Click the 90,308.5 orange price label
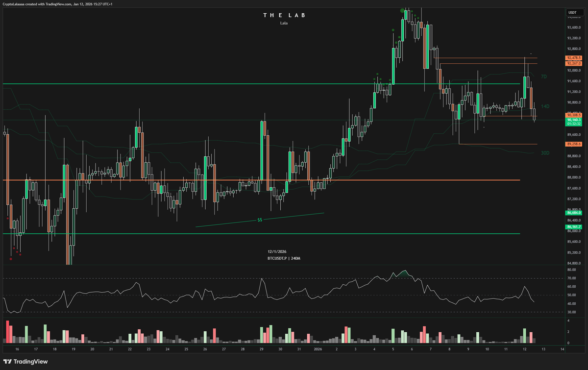The width and height of the screenshot is (588, 370). [573, 115]
